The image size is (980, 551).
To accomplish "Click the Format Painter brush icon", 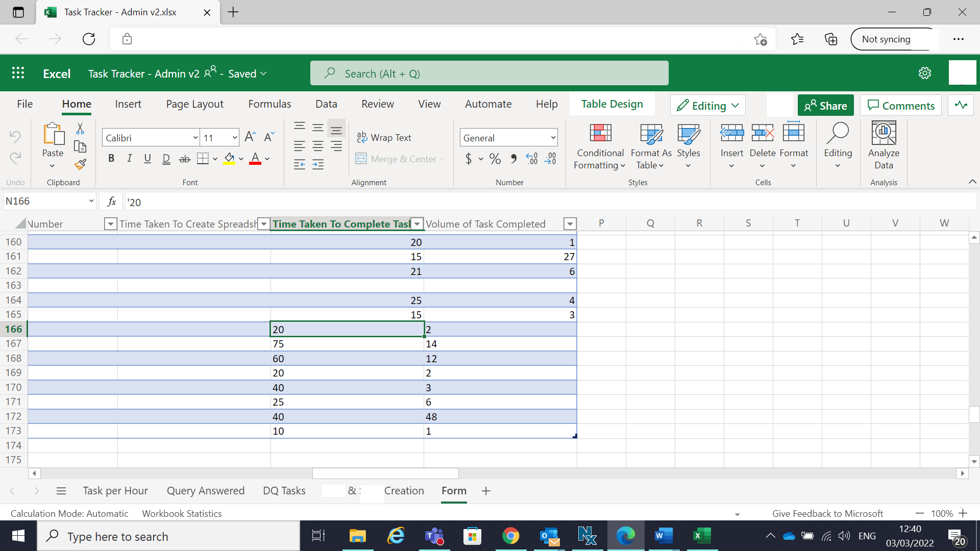I will point(80,164).
